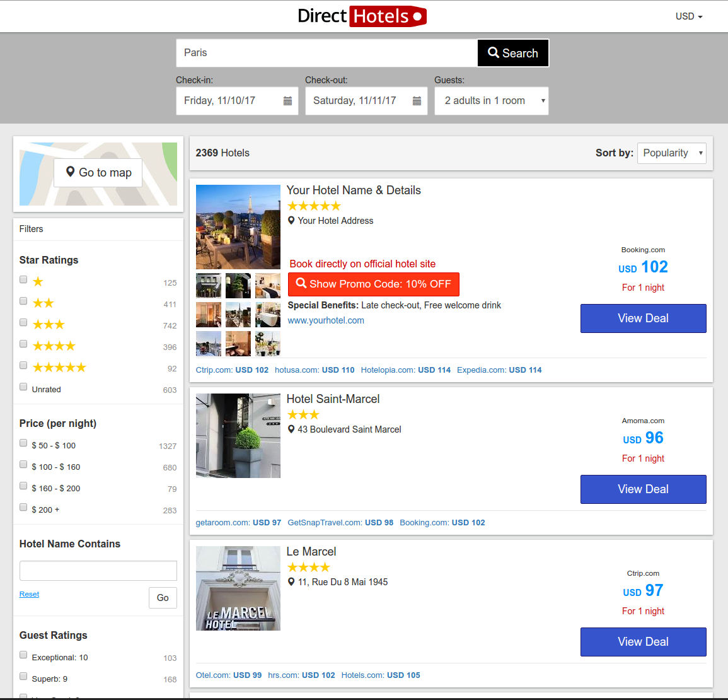Screen dimensions: 728x700
Task: Click the Go button under Hotel Name Contains
Action: tap(163, 598)
